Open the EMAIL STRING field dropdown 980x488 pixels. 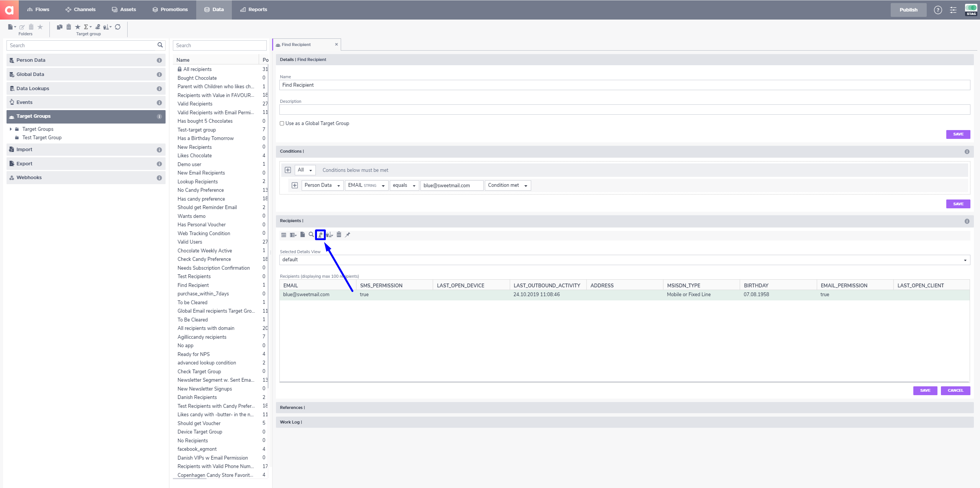click(366, 185)
